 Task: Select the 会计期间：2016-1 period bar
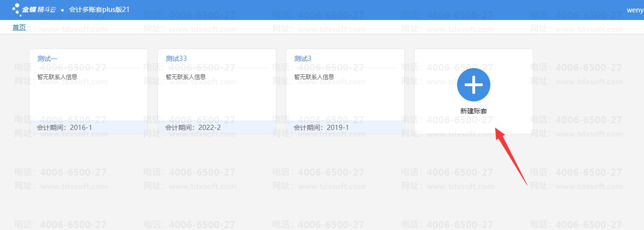(x=88, y=128)
